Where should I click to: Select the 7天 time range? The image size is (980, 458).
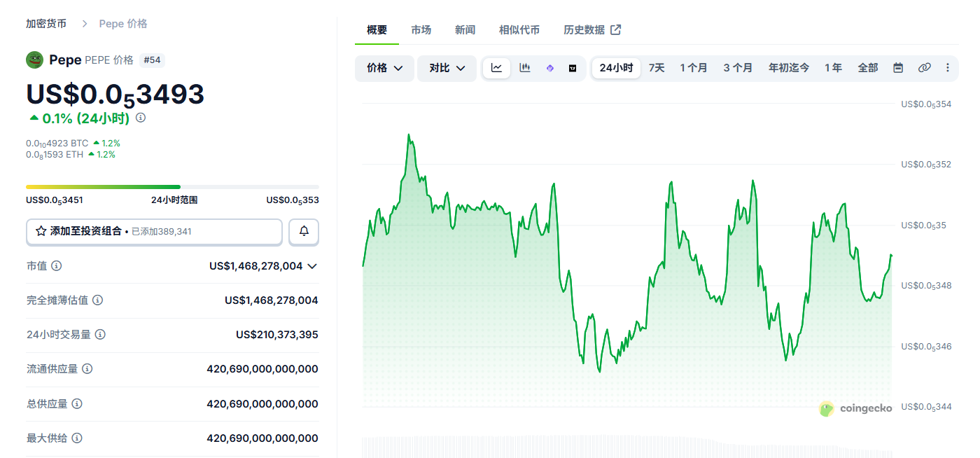(x=657, y=68)
